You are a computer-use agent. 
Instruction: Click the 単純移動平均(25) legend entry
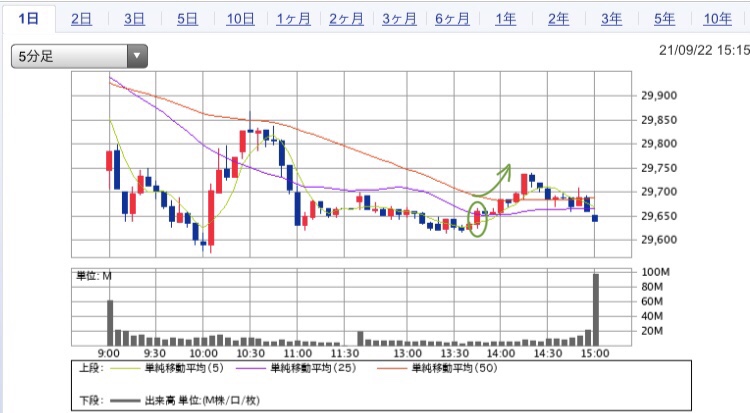313,368
